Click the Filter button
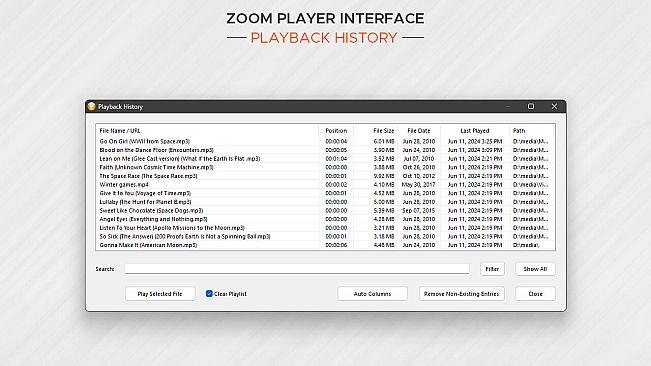 [x=492, y=269]
